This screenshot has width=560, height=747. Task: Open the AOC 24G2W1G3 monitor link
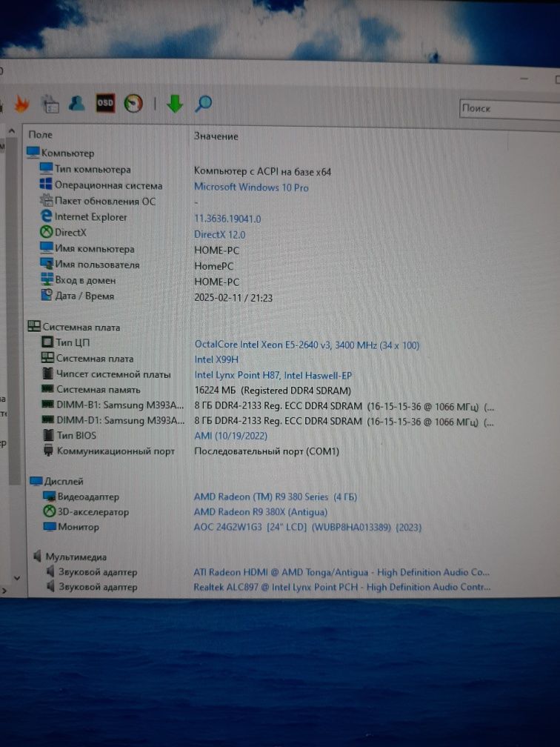tap(307, 528)
